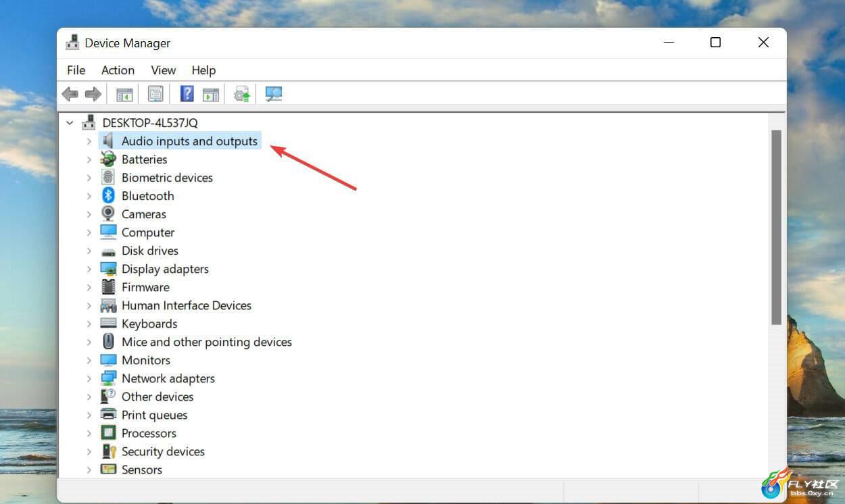
Task: Select the Human Interface Devices label
Action: 187,305
